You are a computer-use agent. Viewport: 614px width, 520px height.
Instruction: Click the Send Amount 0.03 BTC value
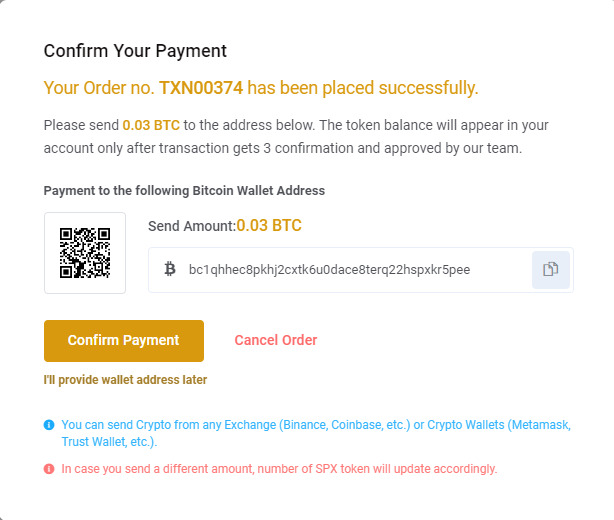[x=269, y=225]
